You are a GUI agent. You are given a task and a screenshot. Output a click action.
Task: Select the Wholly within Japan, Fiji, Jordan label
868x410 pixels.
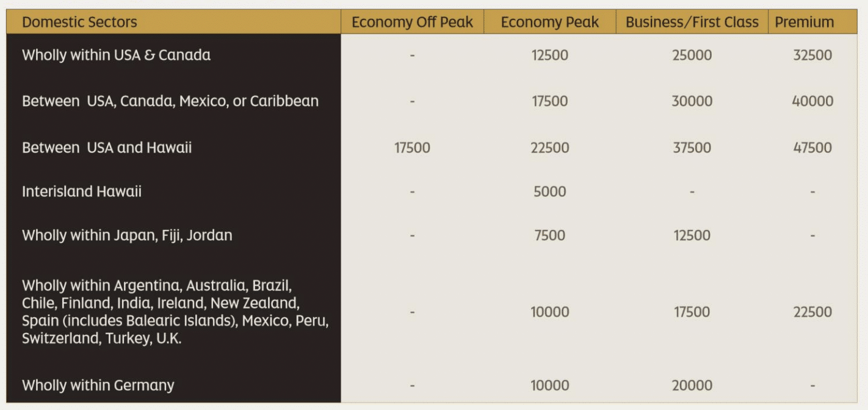127,236
